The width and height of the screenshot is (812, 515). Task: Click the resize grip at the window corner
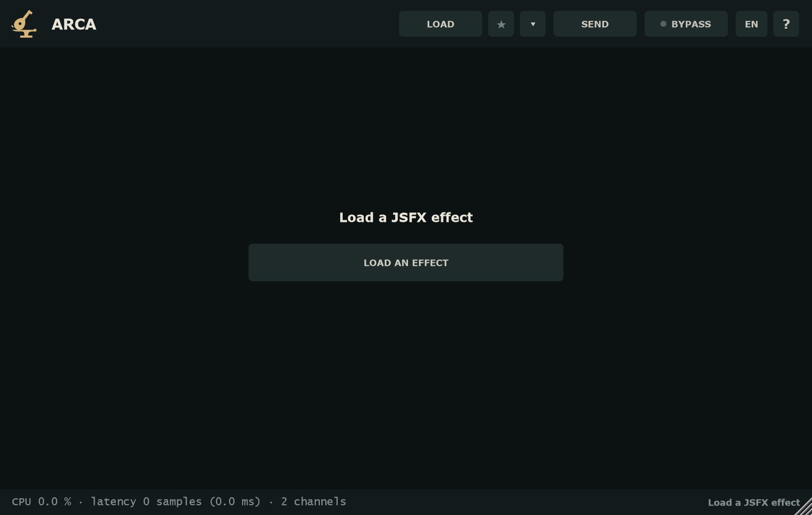(x=804, y=507)
